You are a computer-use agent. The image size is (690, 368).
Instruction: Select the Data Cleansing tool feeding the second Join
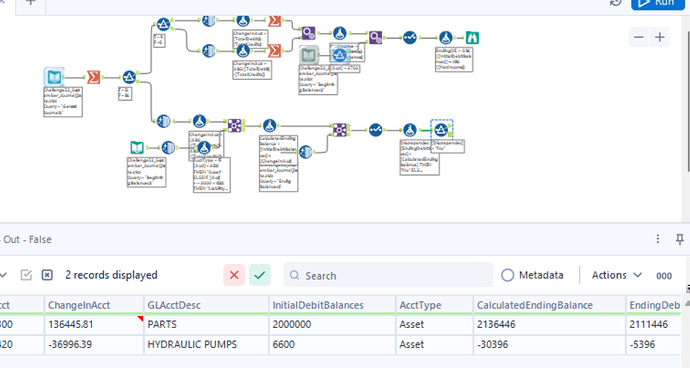coord(305,152)
